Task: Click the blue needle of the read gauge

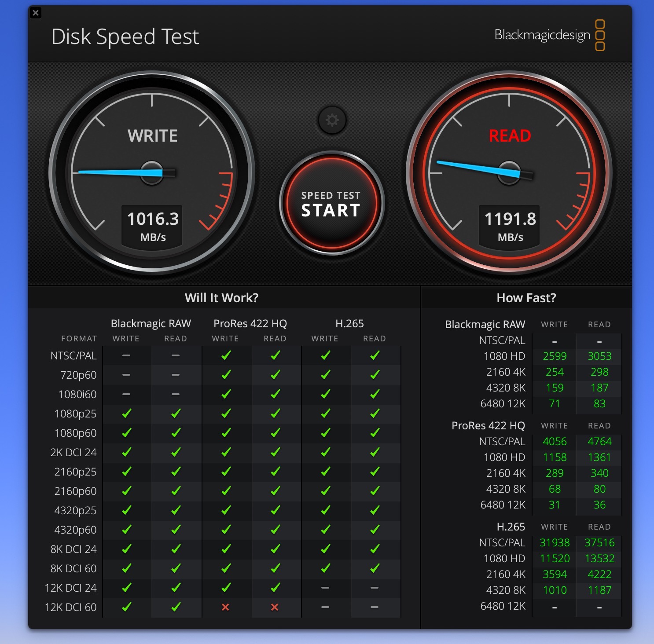Action: [x=478, y=169]
